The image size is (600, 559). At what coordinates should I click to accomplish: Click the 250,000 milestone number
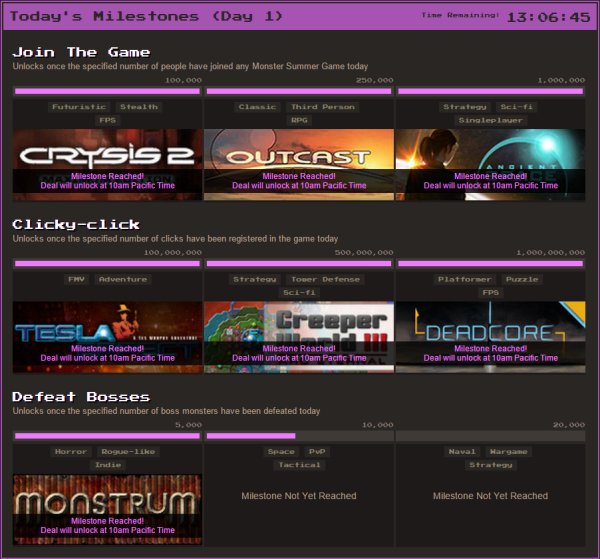point(374,80)
